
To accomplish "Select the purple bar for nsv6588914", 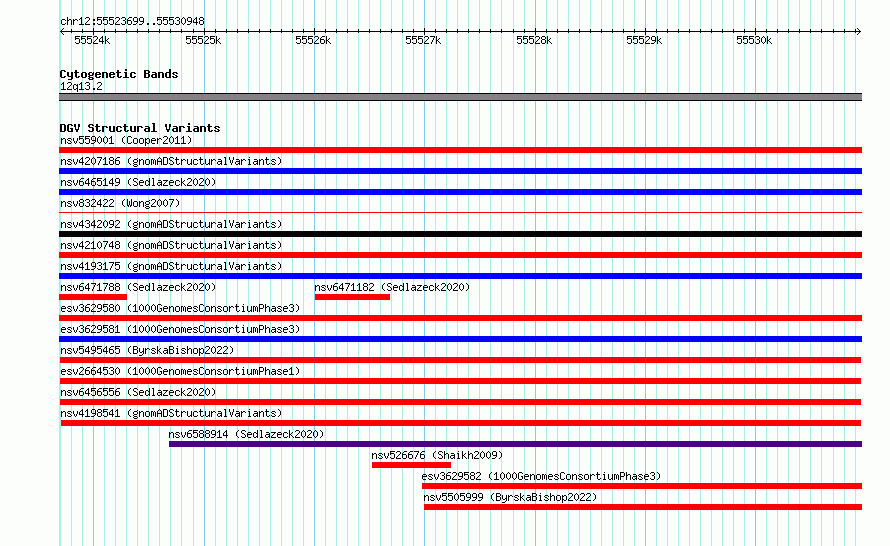I will pos(515,444).
